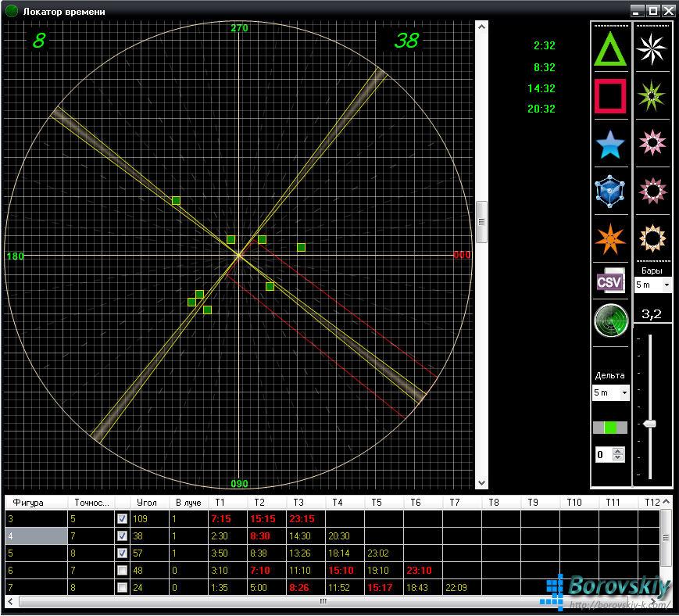Select the red square figure icon
679x616 pixels.
point(610,96)
